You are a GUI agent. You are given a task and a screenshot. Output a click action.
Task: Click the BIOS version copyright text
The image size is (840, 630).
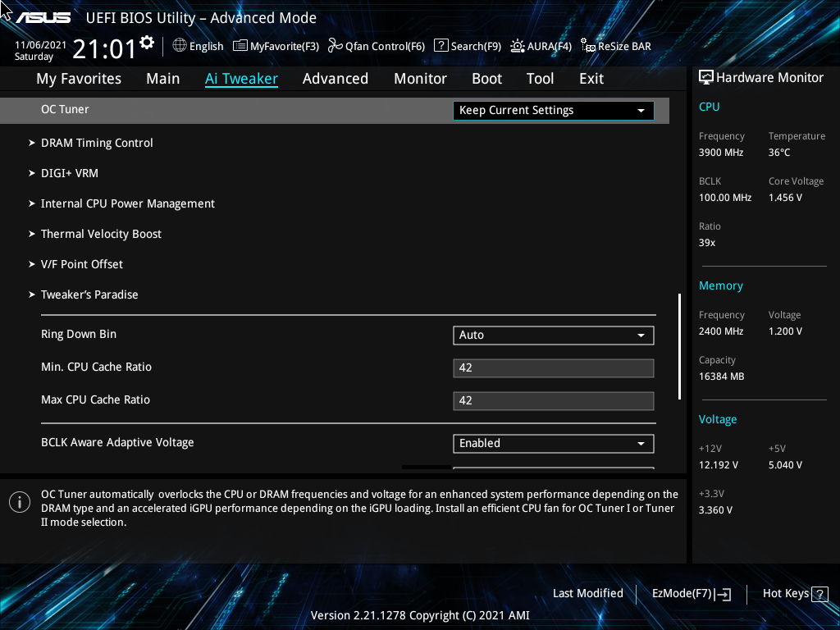coord(420,615)
